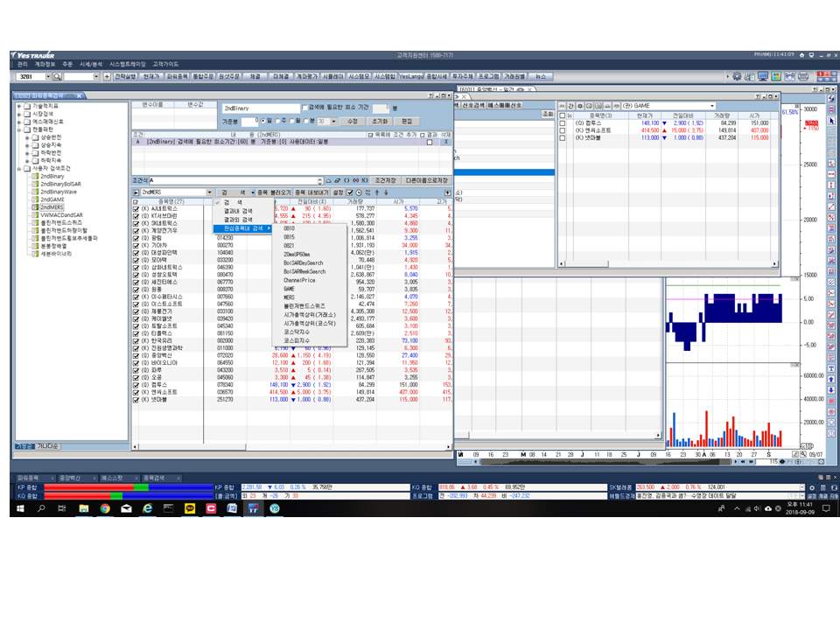Click the KakaoTalk icon in the taskbar
Screen dimensions: 840x630
[x=189, y=507]
